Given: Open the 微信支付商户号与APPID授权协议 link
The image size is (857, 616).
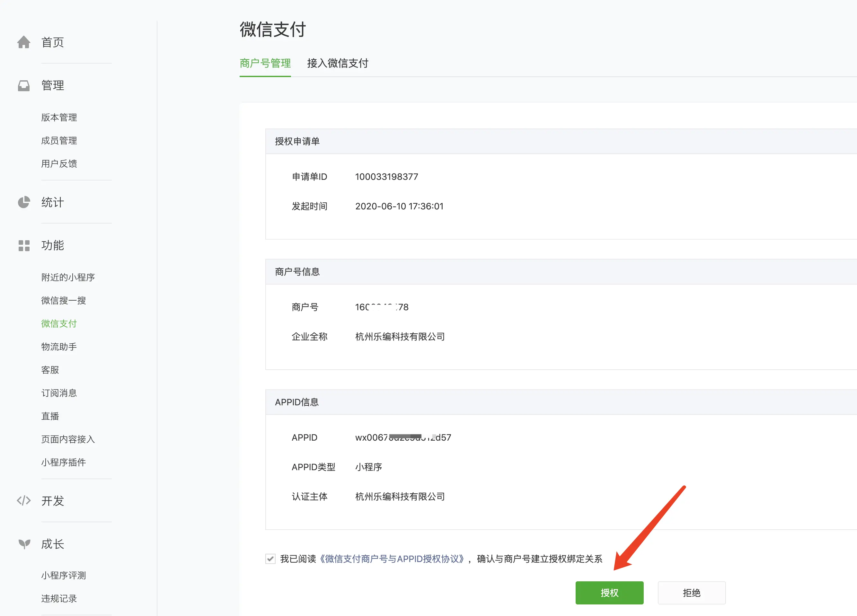Looking at the screenshot, I should point(392,559).
